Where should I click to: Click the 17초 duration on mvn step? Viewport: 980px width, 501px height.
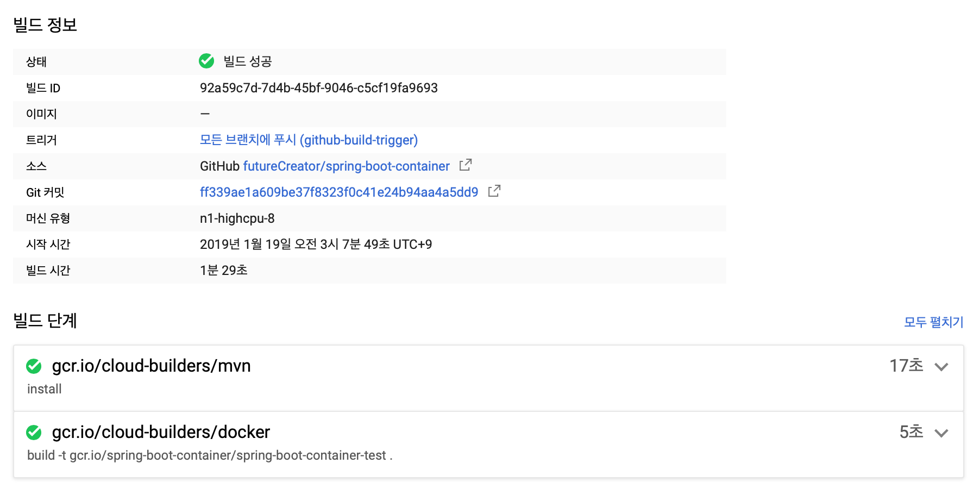pos(906,366)
